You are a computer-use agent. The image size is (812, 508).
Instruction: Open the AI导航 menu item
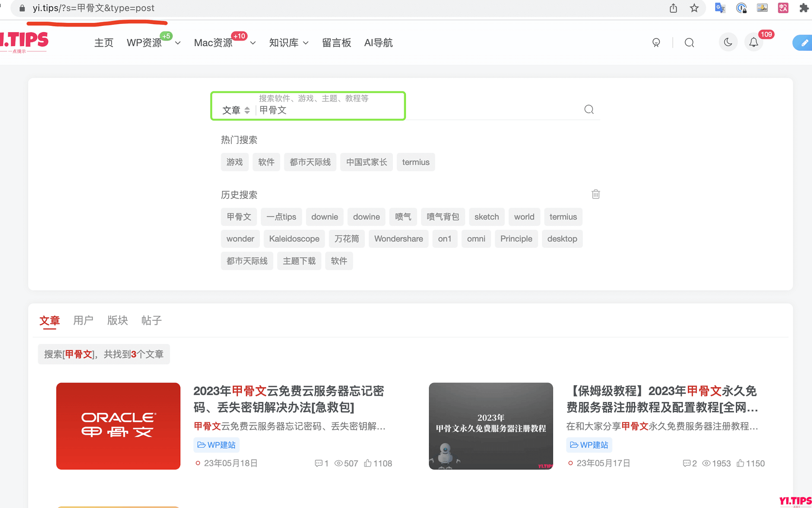tap(379, 42)
